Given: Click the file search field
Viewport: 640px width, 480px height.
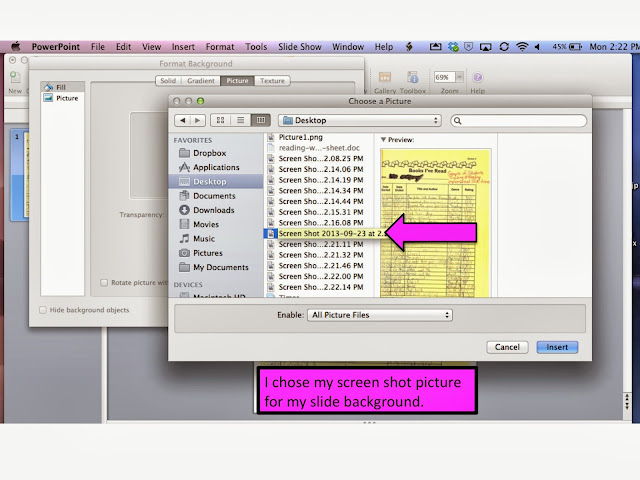Looking at the screenshot, I should click(x=519, y=120).
